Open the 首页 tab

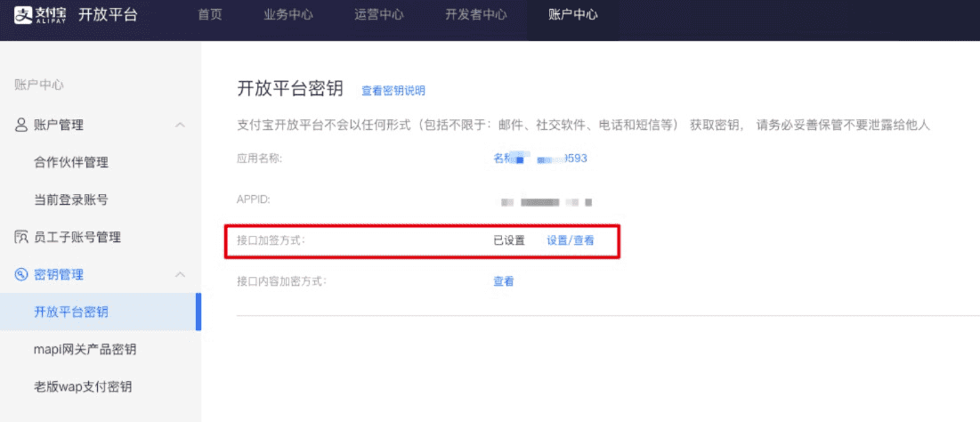pos(210,14)
